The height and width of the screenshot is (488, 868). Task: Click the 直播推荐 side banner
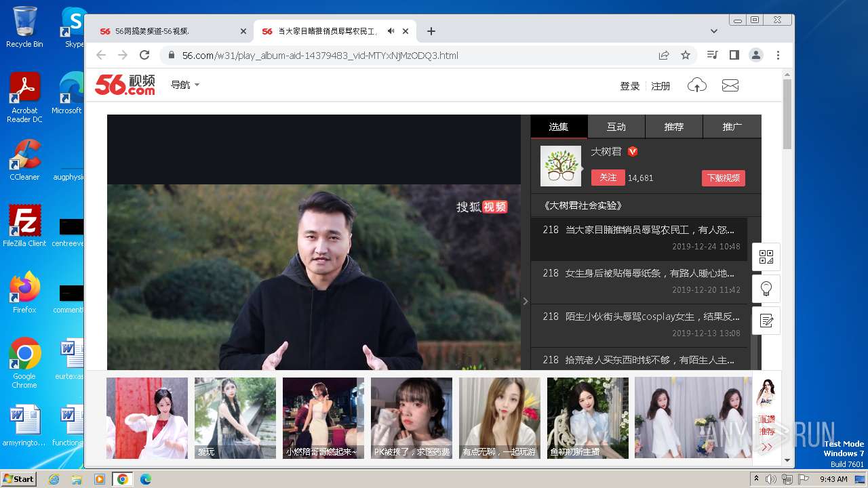767,417
